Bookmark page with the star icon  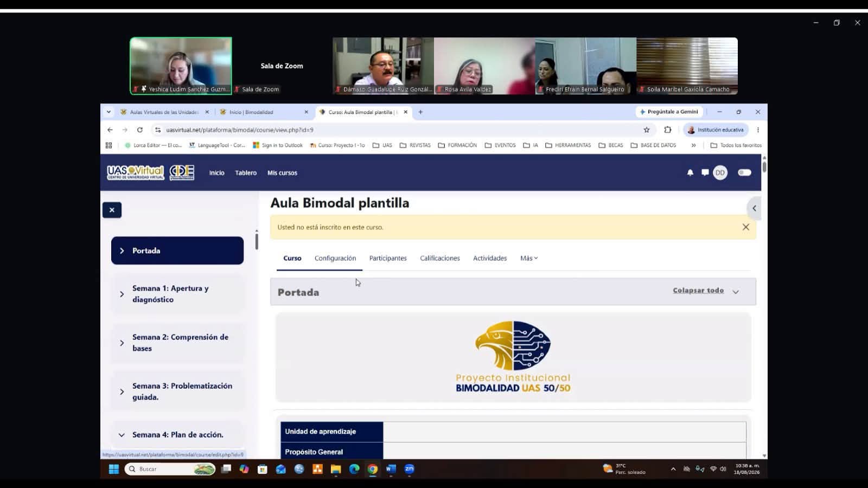click(x=646, y=130)
